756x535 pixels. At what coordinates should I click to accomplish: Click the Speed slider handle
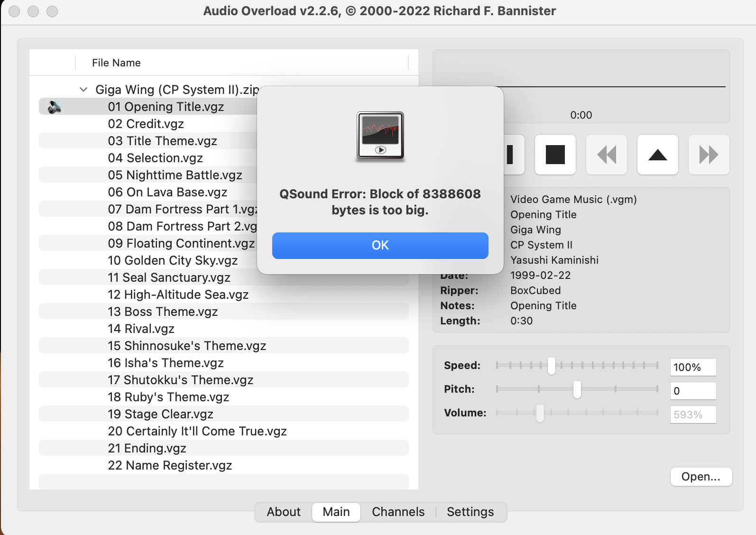coord(551,365)
